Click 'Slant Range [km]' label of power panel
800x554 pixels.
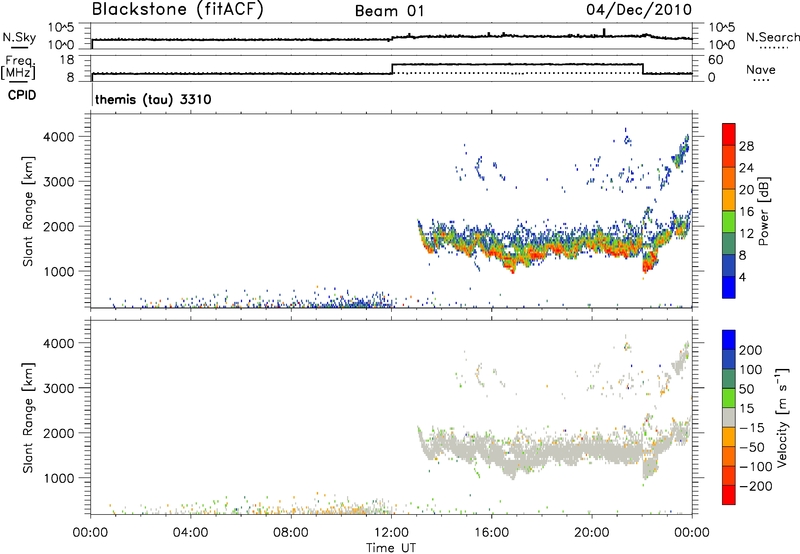[x=28, y=211]
